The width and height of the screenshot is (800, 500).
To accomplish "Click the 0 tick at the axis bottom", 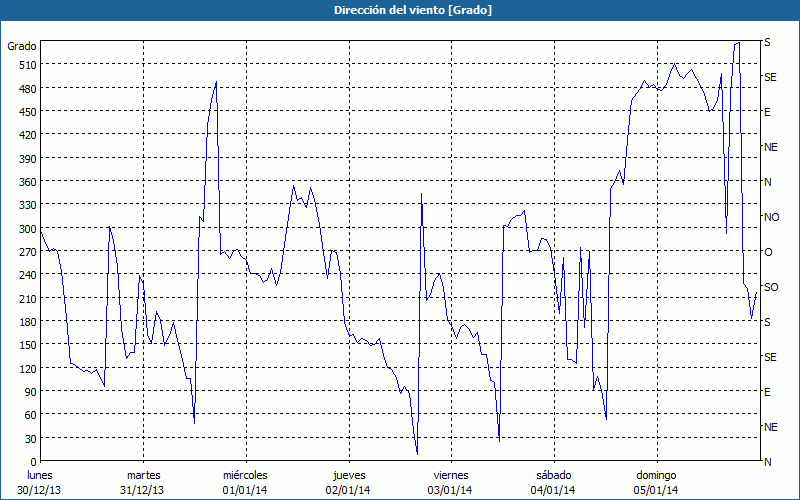I will pos(32,461).
